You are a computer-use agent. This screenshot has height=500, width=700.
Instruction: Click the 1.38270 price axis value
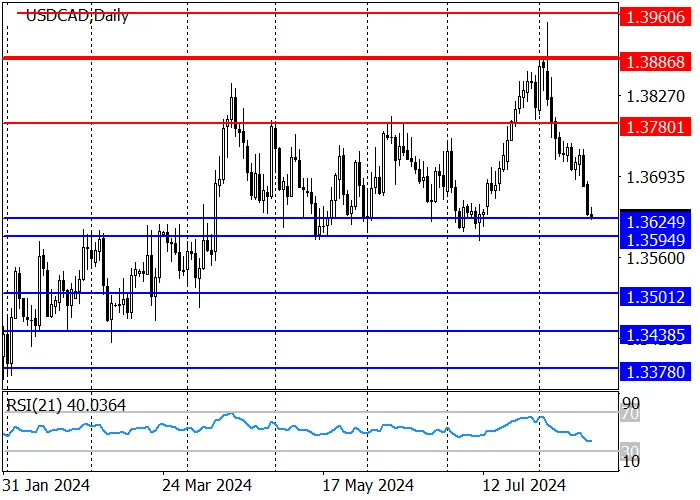pyautogui.click(x=655, y=96)
